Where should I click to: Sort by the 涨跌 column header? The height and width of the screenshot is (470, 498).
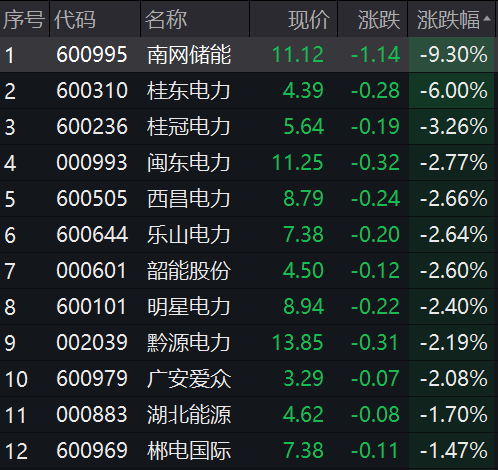373,19
